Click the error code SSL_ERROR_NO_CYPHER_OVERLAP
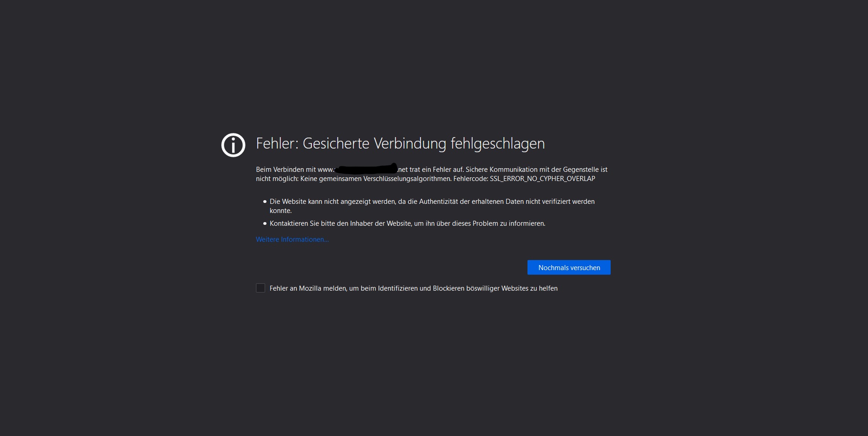Image resolution: width=868 pixels, height=436 pixels. (x=543, y=179)
